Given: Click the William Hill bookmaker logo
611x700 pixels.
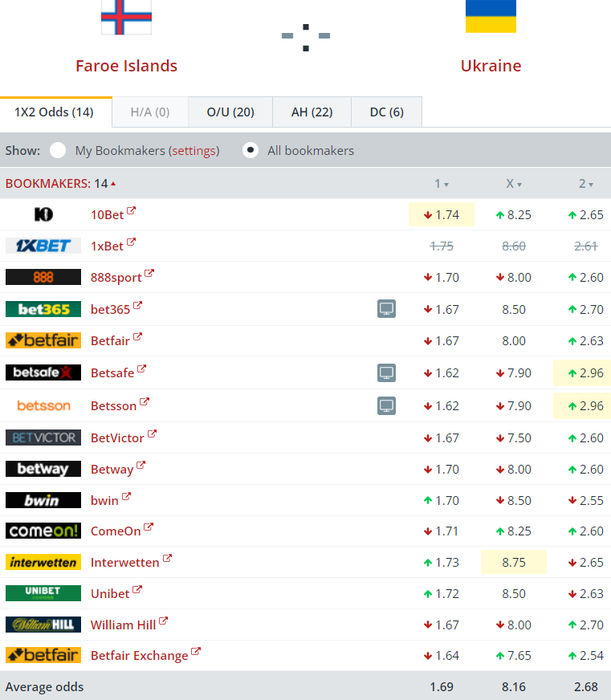Looking at the screenshot, I should pyautogui.click(x=43, y=625).
